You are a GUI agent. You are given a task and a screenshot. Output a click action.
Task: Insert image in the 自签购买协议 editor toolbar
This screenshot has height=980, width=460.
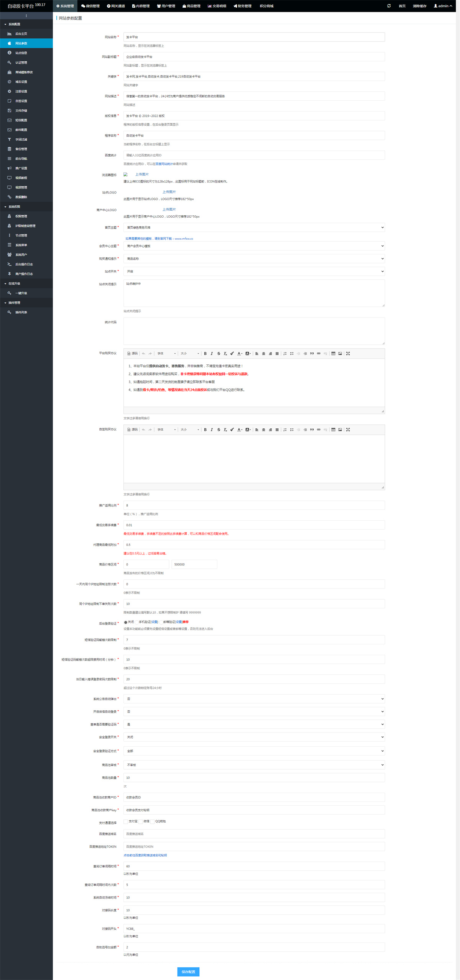click(x=340, y=429)
